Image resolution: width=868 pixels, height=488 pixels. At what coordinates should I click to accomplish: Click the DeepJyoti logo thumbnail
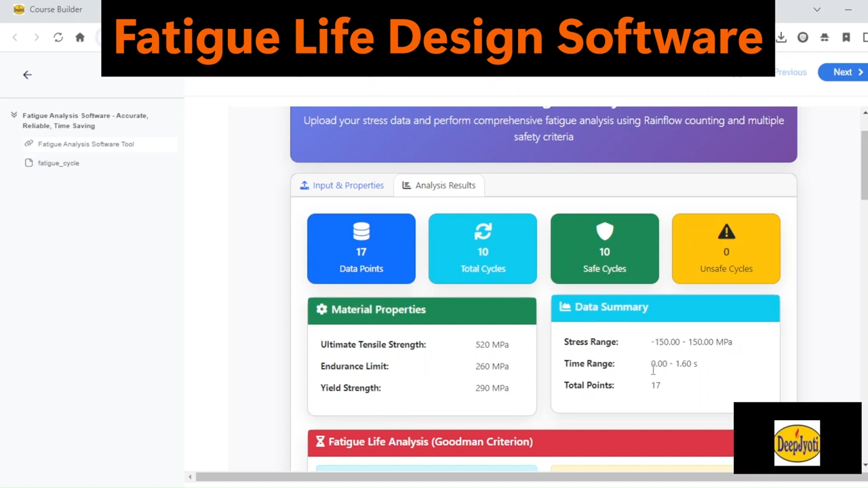(797, 443)
